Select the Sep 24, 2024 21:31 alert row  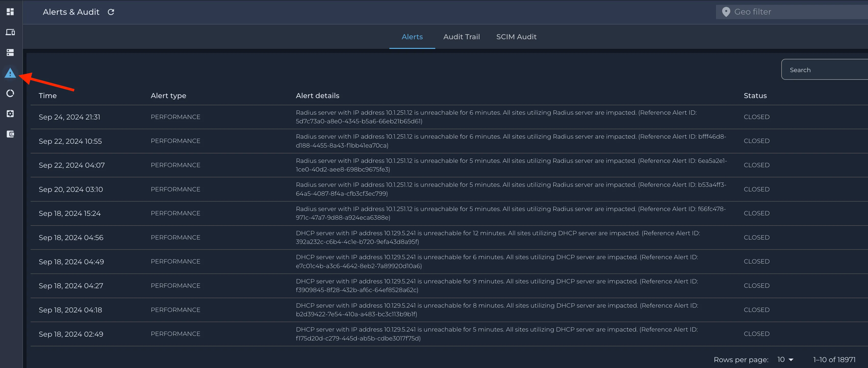449,117
